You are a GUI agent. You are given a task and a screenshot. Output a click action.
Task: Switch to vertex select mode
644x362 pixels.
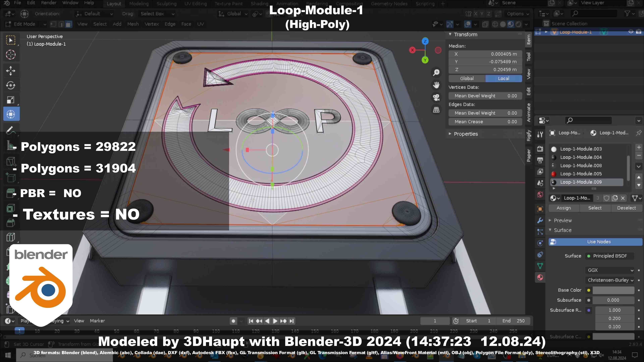click(x=53, y=24)
